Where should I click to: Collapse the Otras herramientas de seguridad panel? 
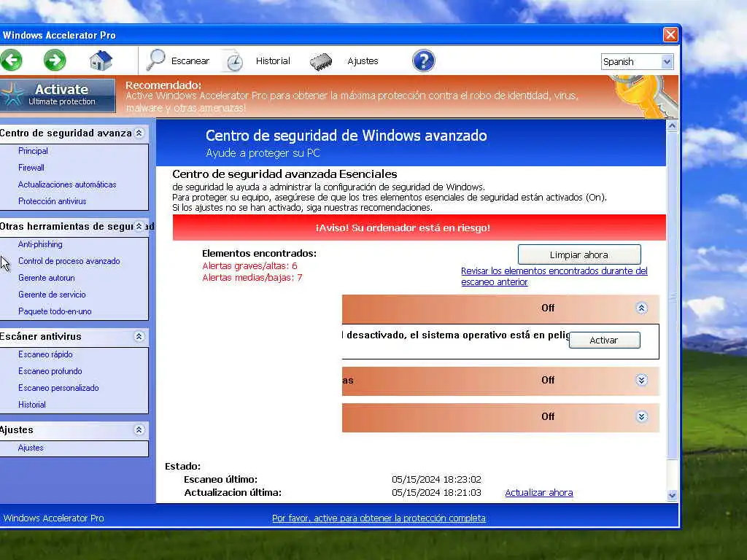tap(139, 226)
